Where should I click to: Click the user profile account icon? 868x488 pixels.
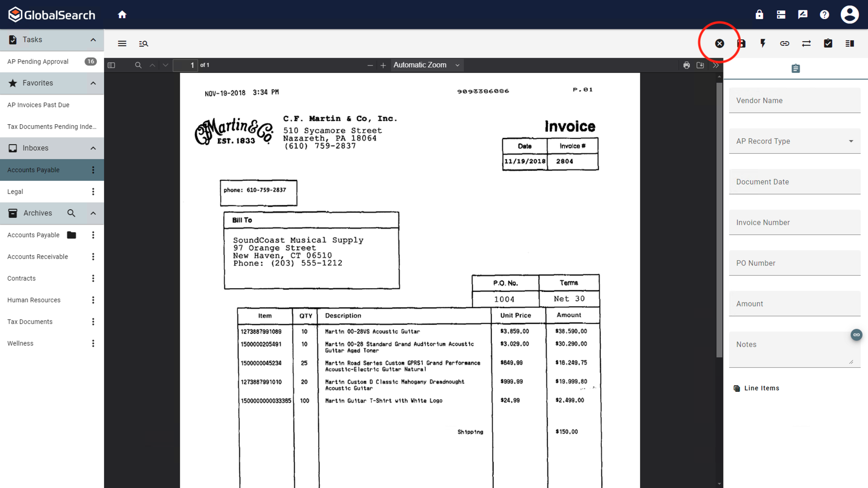(x=849, y=14)
